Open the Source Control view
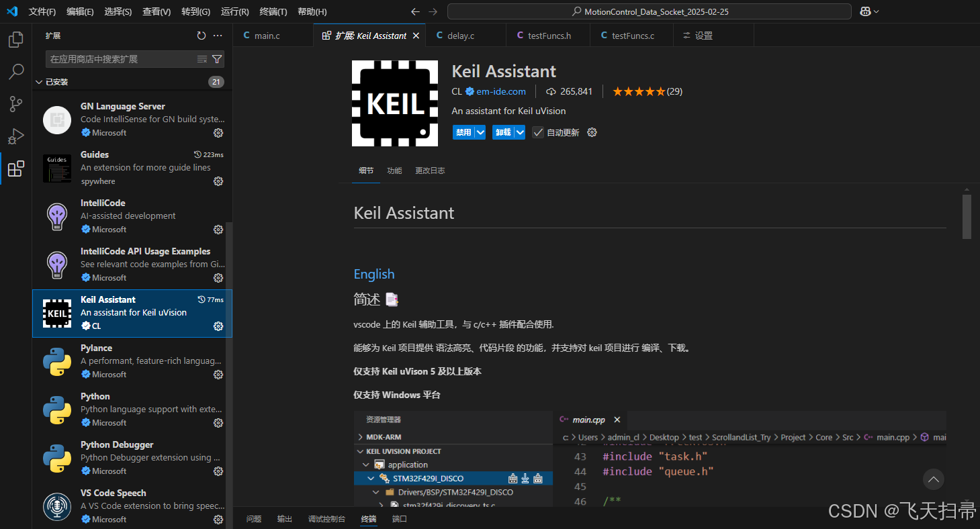The width and height of the screenshot is (980, 529). (15, 104)
